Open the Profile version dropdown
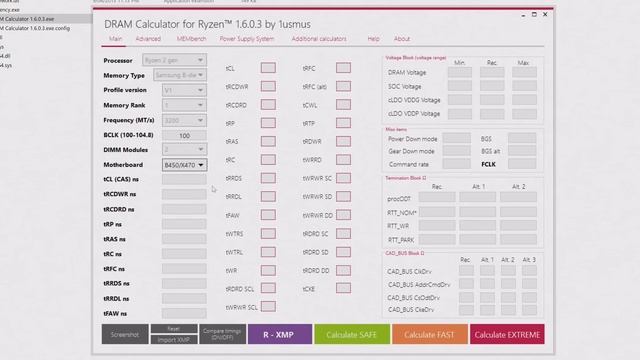Viewport: 640px width, 360px height. click(x=184, y=90)
